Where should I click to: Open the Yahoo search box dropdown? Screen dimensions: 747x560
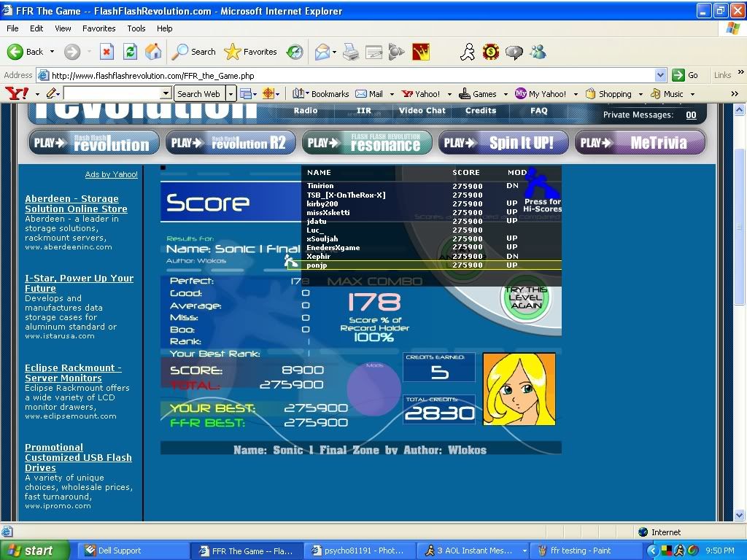tap(166, 93)
